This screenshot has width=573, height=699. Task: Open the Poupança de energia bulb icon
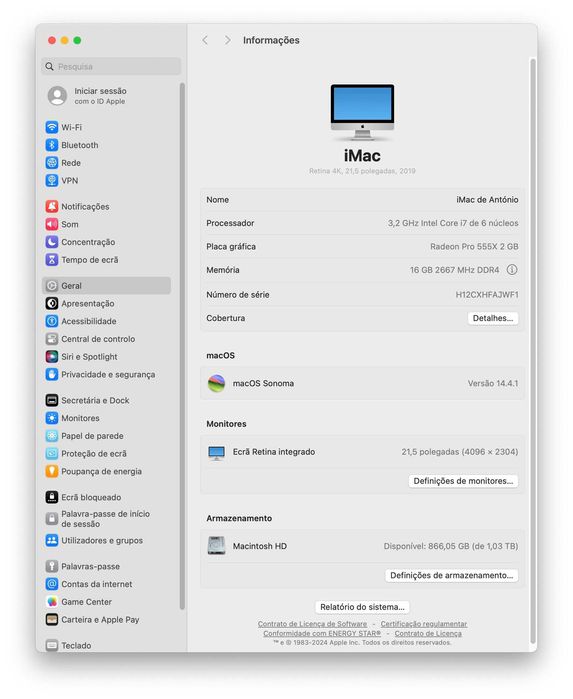pyautogui.click(x=52, y=471)
